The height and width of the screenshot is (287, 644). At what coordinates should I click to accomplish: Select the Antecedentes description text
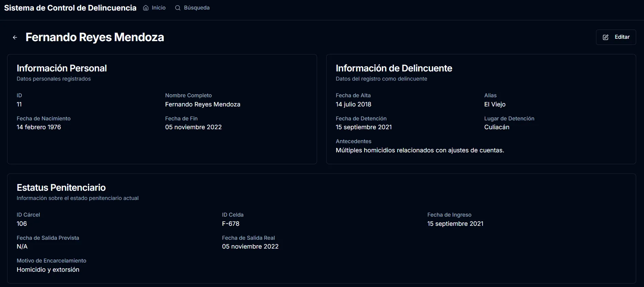(420, 150)
